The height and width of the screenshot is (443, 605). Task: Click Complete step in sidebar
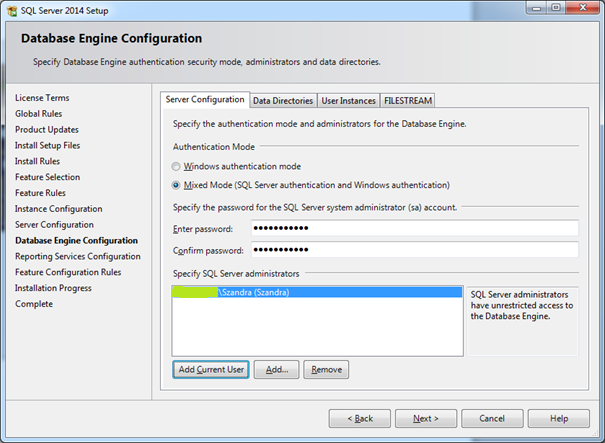click(x=34, y=304)
